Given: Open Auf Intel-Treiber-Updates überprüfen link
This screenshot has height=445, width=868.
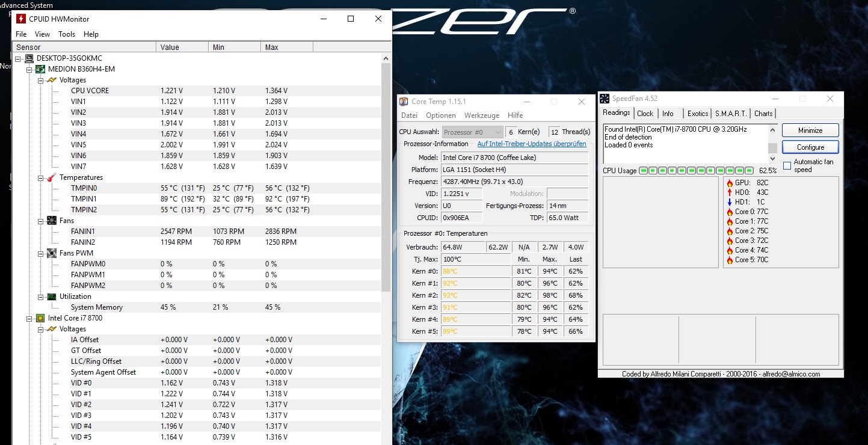Looking at the screenshot, I should click(532, 144).
